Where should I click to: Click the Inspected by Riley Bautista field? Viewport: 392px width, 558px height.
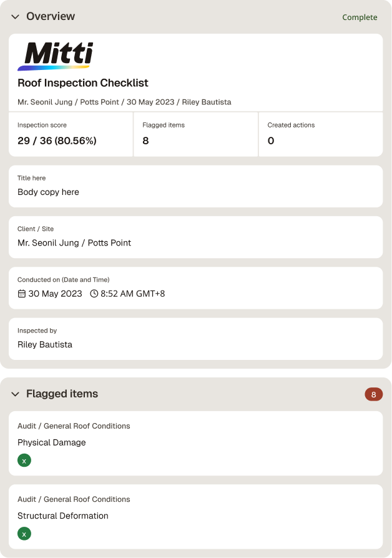click(x=196, y=339)
